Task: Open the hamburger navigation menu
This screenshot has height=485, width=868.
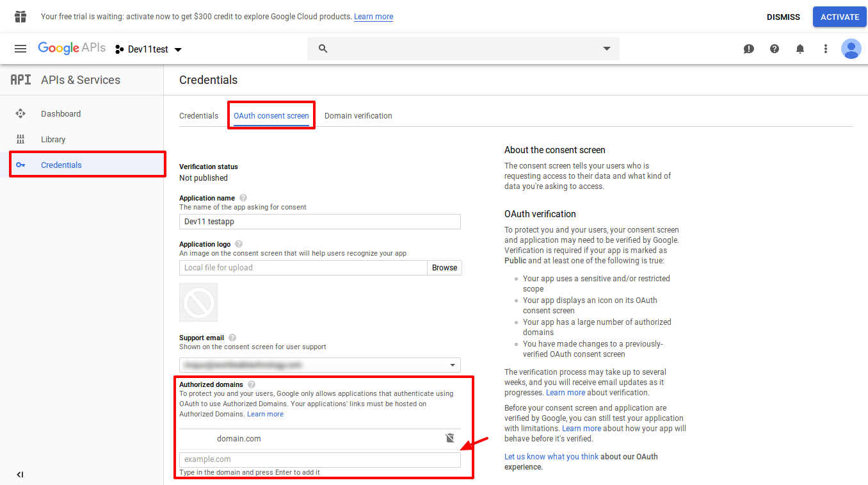Action: point(20,49)
